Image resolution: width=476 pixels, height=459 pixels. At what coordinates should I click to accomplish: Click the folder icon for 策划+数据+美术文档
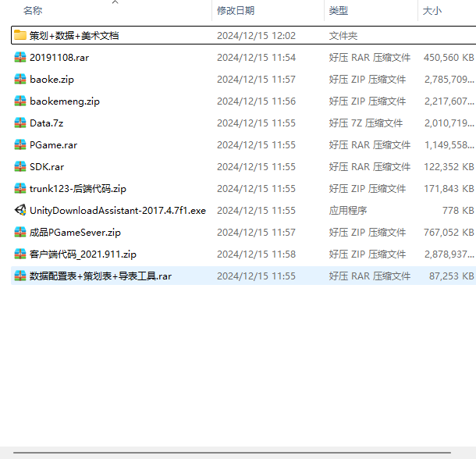tap(20, 35)
